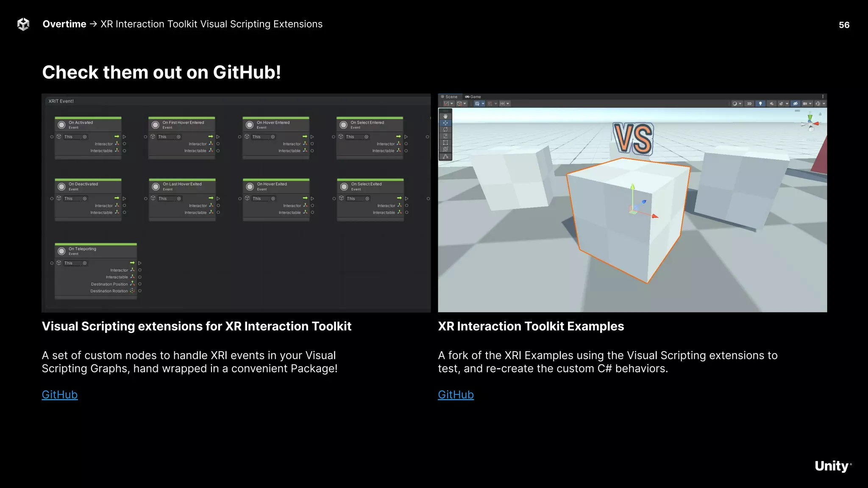Toggle snap increment button

502,103
